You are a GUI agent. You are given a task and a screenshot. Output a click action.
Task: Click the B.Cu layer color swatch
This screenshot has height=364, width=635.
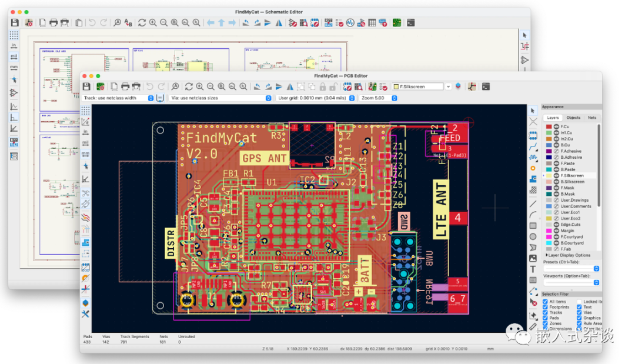(549, 145)
